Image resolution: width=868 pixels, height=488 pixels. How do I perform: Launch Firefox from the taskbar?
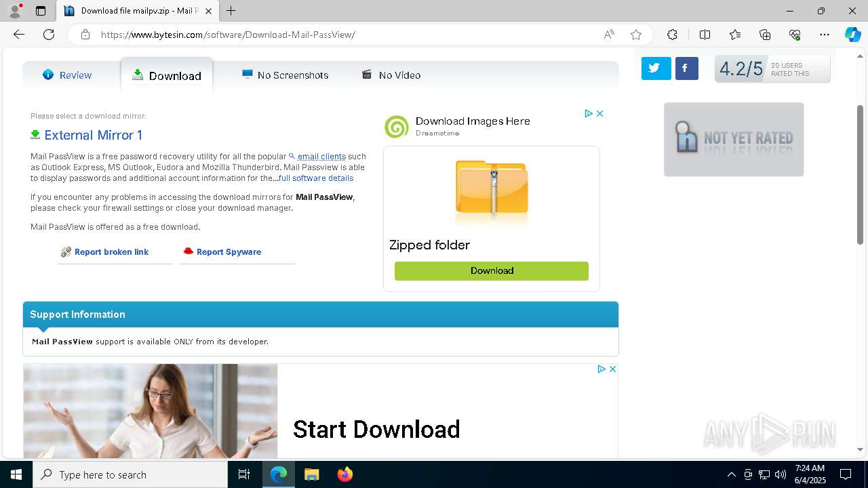[344, 474]
